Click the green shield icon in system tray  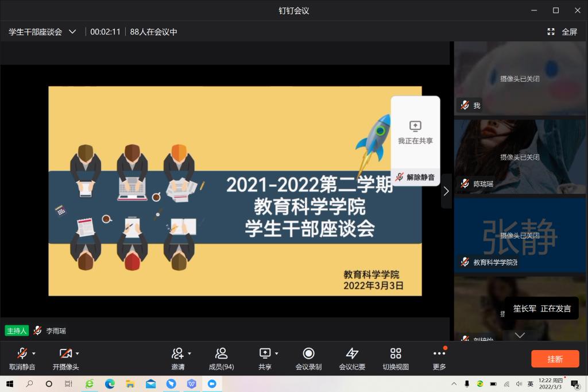[x=480, y=384]
